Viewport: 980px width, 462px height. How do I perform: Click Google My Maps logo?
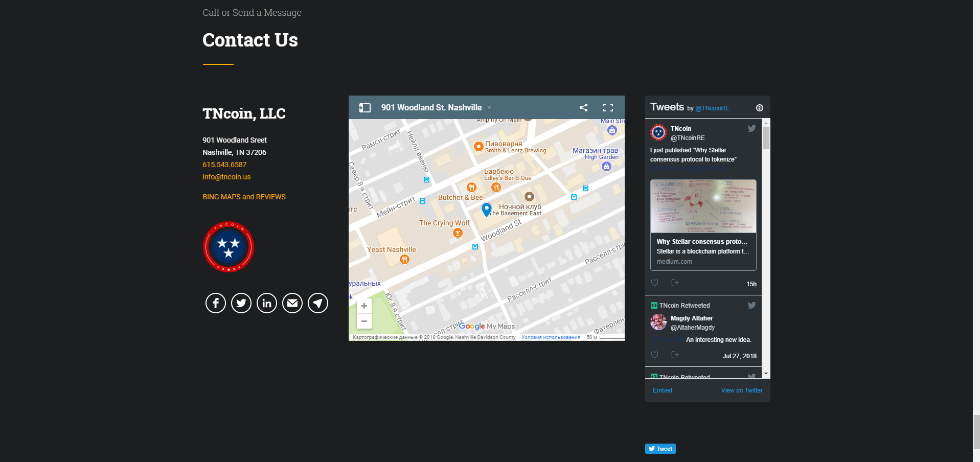click(487, 326)
